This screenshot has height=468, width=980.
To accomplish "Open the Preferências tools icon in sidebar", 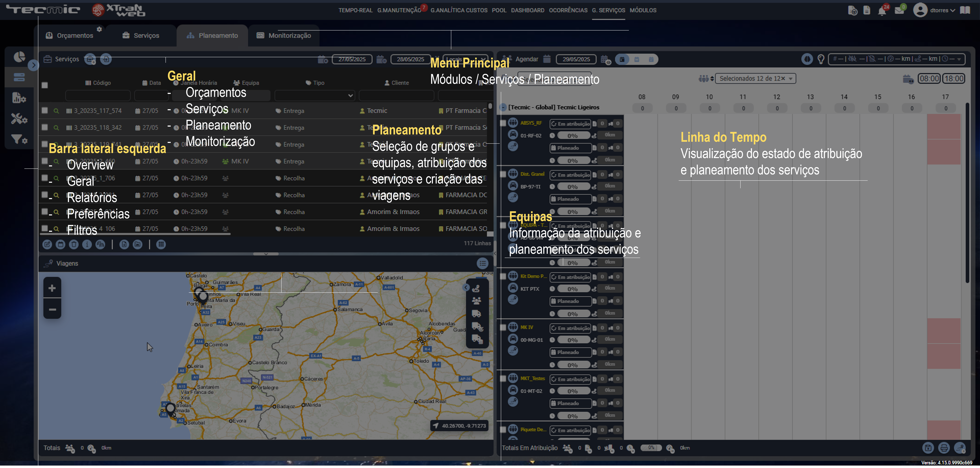I will pos(19,119).
